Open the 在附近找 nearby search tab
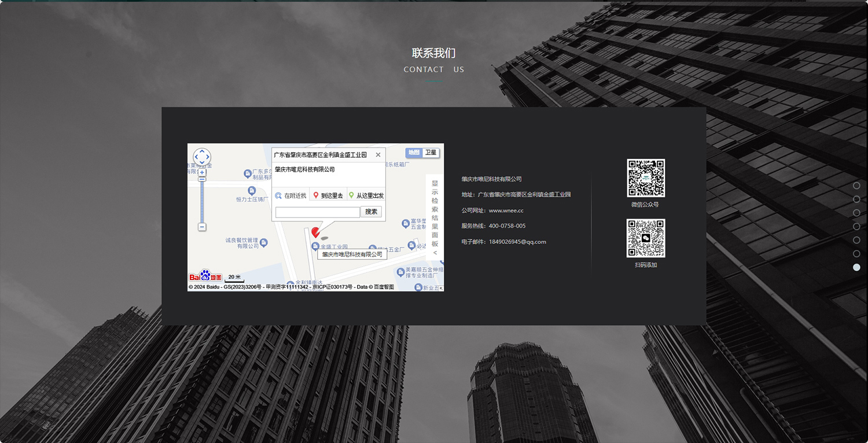Image resolution: width=868 pixels, height=443 pixels. tap(291, 195)
